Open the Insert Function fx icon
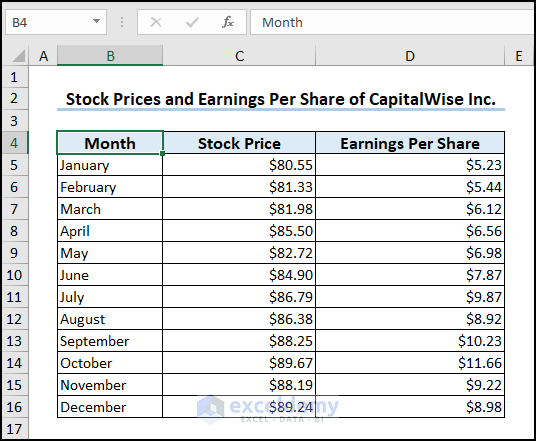Viewport: 536px width, 441px height. coord(228,22)
